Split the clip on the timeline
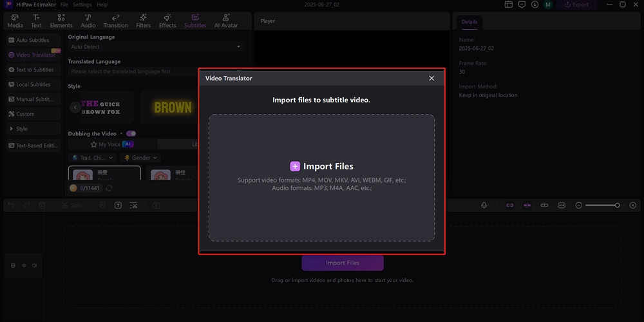This screenshot has height=322, width=644. [72, 205]
